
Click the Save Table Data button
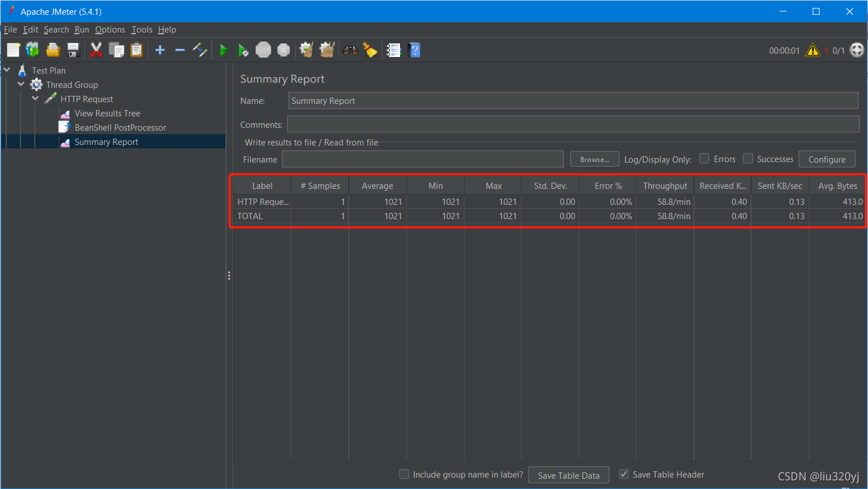(568, 475)
